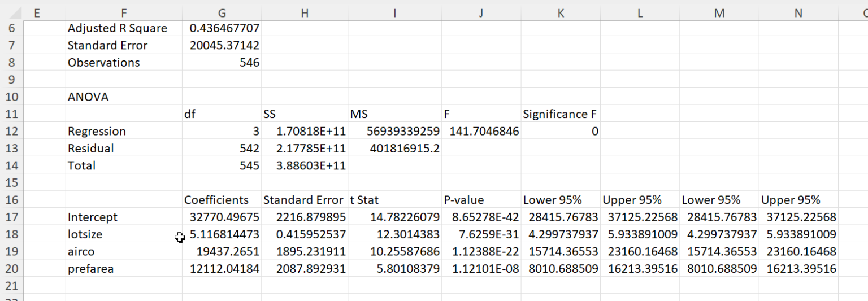Select row header 9
The image size is (868, 301).
pos(12,80)
